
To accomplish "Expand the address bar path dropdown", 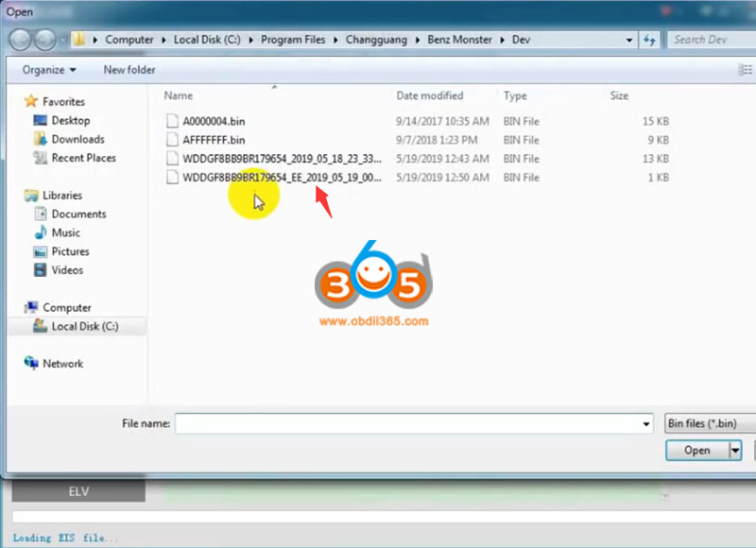I will [630, 41].
